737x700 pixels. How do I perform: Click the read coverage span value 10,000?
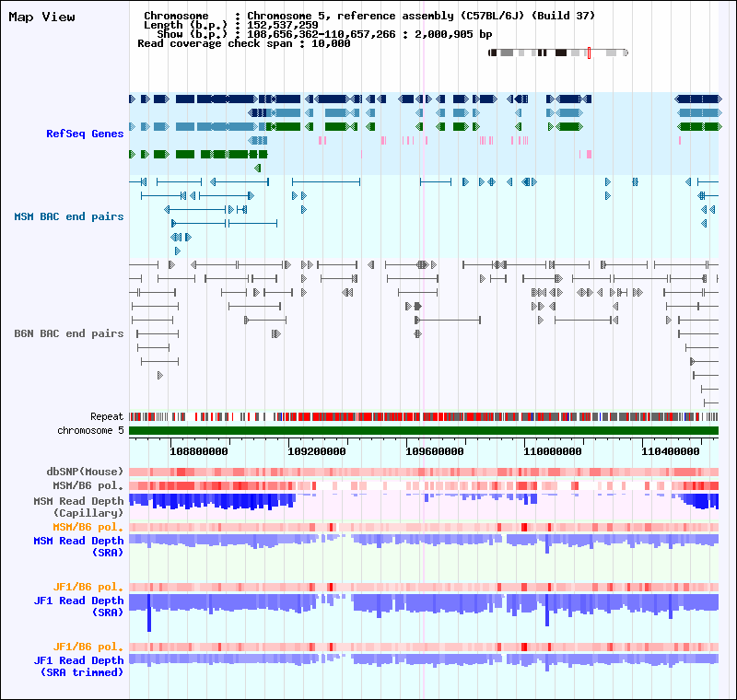tap(331, 43)
